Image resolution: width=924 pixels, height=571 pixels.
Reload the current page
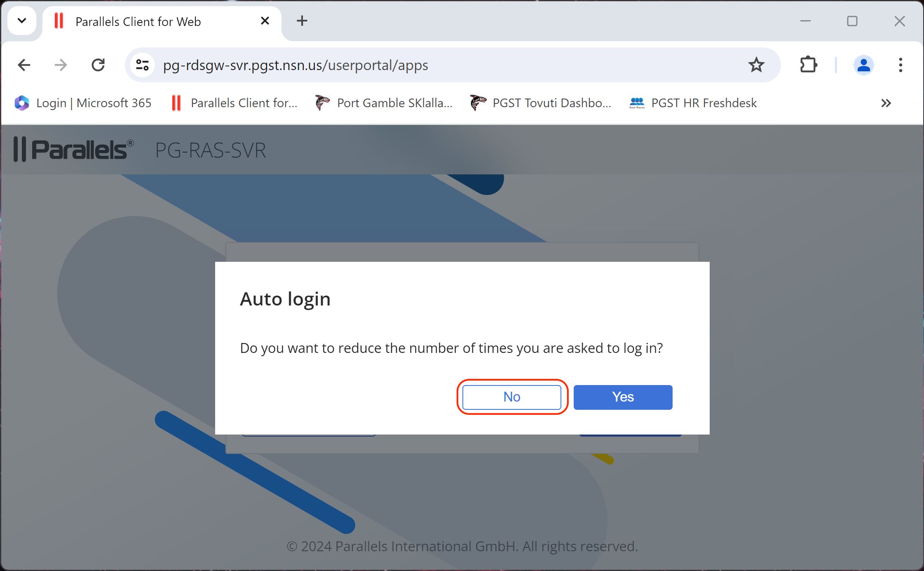[98, 65]
